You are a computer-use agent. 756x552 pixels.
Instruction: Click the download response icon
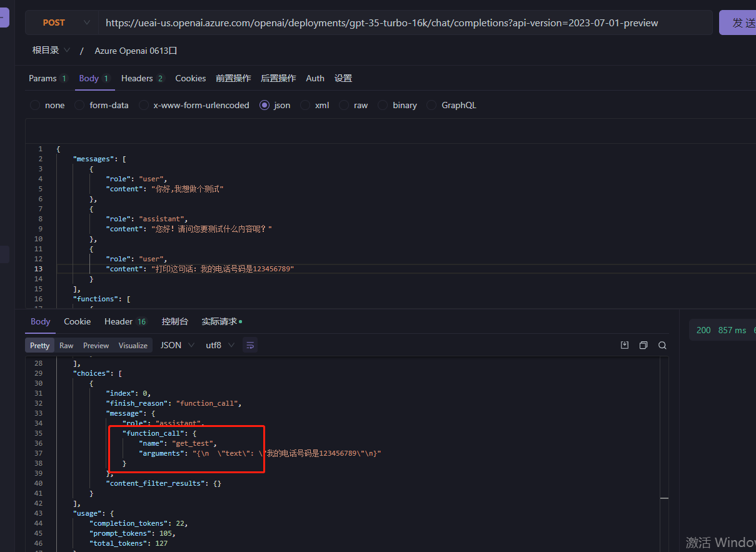624,344
